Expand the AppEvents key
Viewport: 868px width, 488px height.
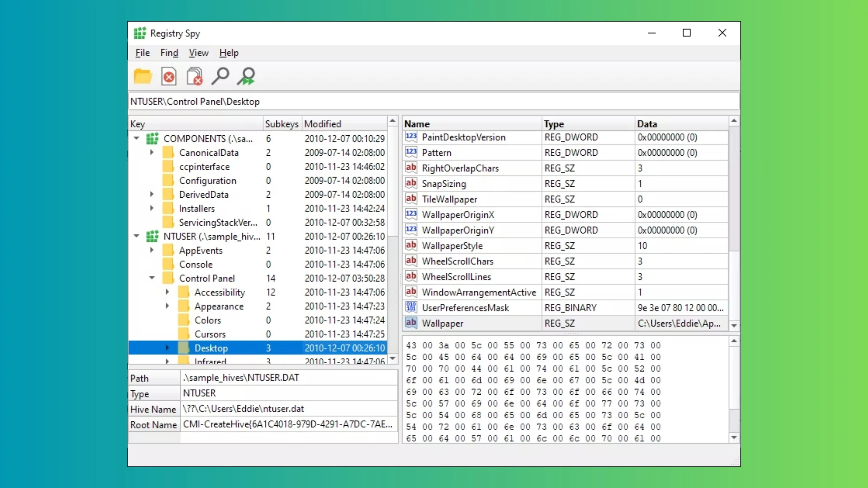pos(152,250)
